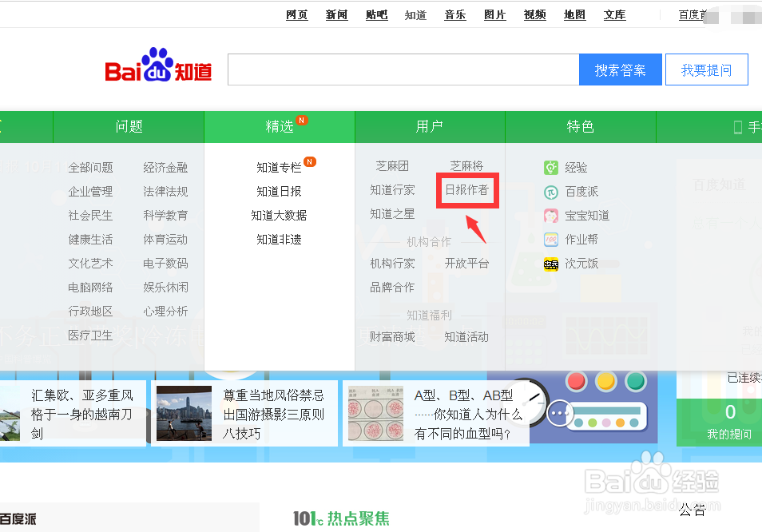Open the 贴吧 menu item

click(375, 14)
